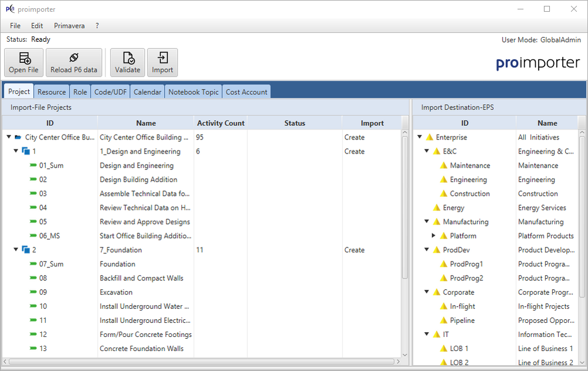The height and width of the screenshot is (371, 588).
Task: Select the Pipeline EPS node
Action: click(x=462, y=321)
